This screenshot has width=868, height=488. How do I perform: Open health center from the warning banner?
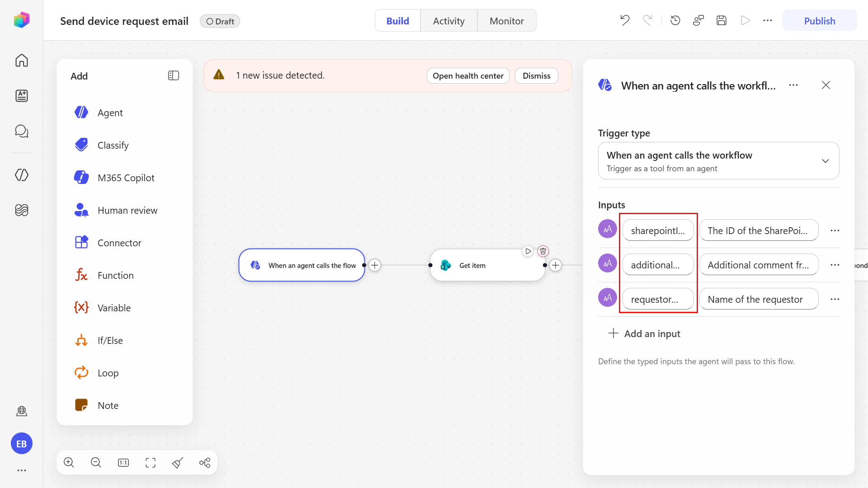(x=468, y=76)
